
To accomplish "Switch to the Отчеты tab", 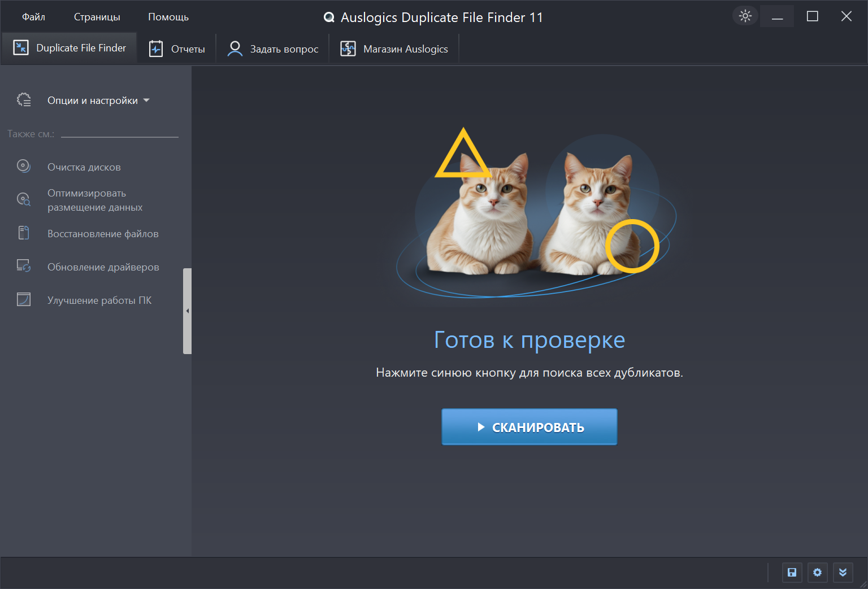I will (177, 49).
